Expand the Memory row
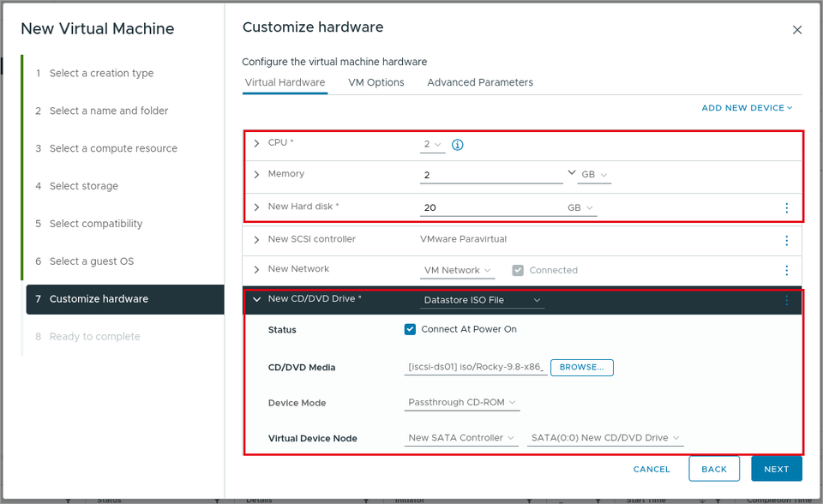 click(x=256, y=174)
